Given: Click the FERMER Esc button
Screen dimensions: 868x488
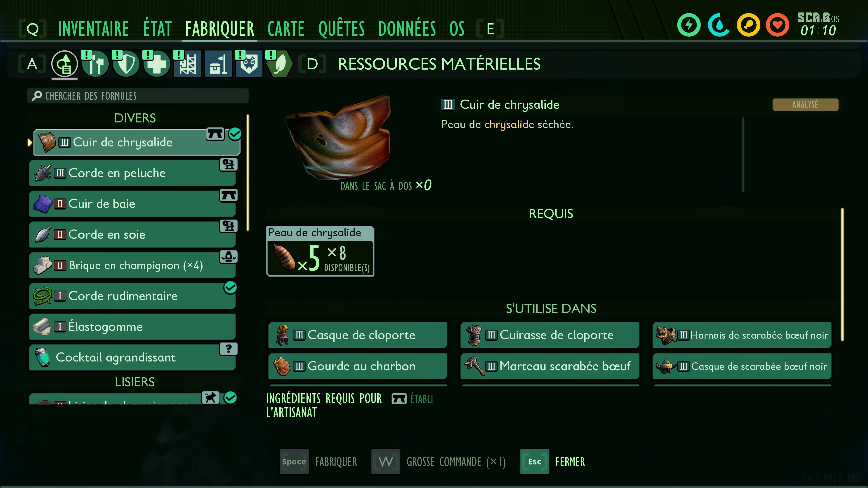Looking at the screenshot, I should 553,462.
